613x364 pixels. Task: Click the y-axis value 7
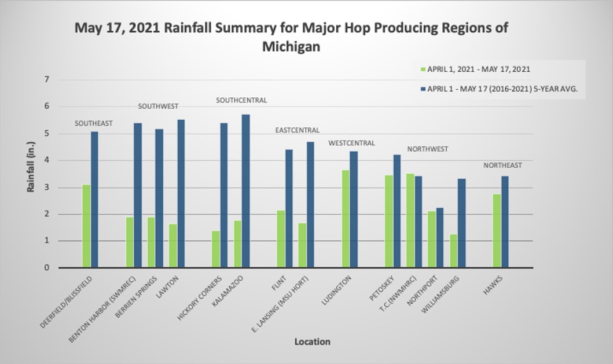coord(47,80)
